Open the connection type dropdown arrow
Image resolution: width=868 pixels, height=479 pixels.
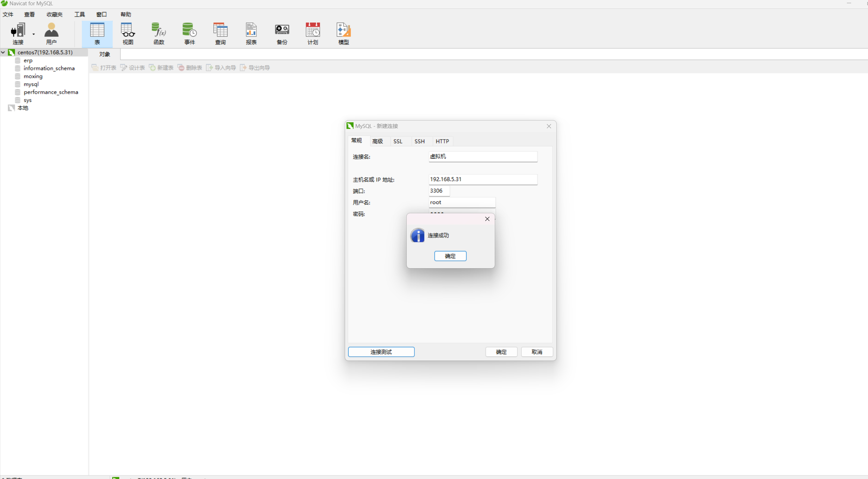coord(33,34)
